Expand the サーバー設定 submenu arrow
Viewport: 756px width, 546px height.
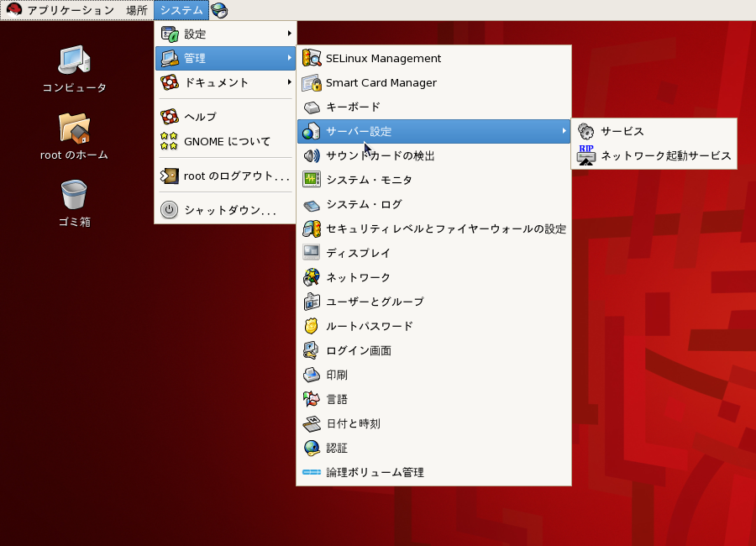(x=564, y=131)
